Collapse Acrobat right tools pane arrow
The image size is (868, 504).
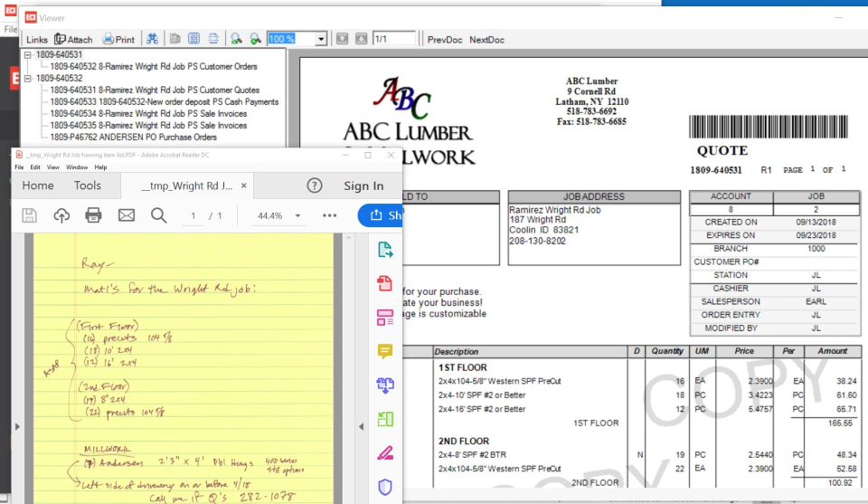coord(362,426)
